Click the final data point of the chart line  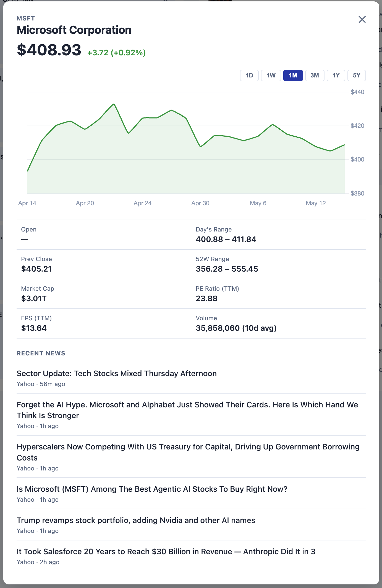coord(344,145)
